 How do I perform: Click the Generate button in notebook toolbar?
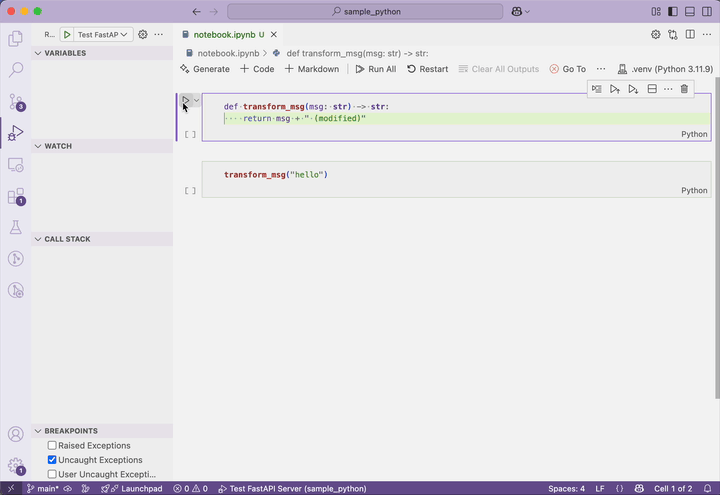[205, 69]
